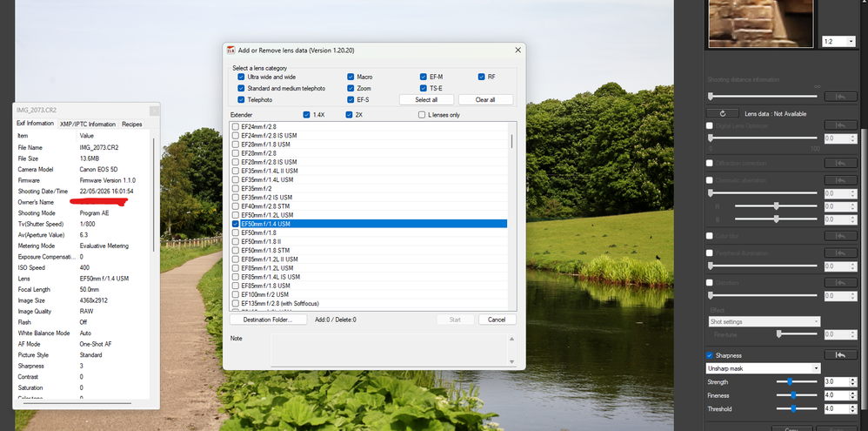Click the Select all button
The height and width of the screenshot is (431, 868).
coord(426,100)
